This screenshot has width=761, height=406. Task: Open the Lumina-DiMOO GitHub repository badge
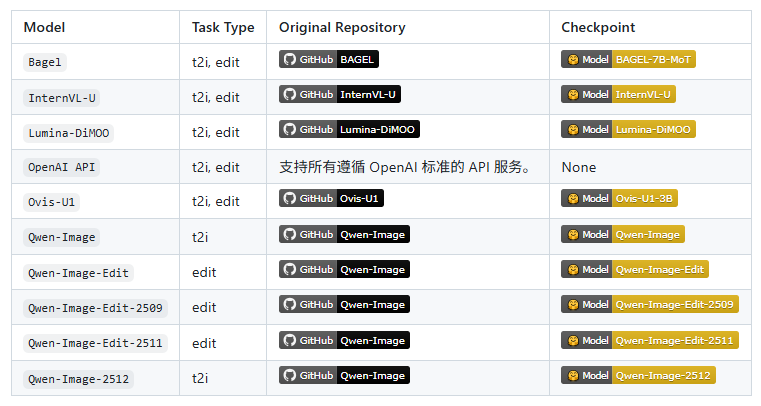coord(349,129)
